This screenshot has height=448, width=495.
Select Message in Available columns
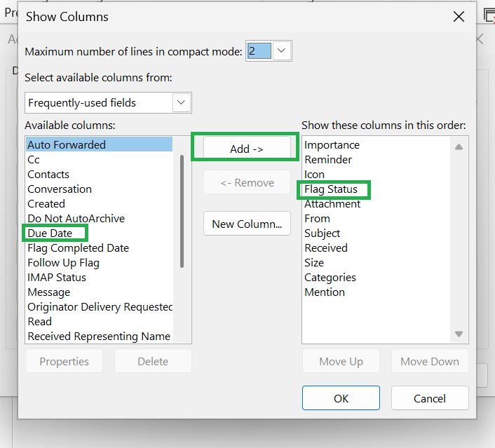(x=99, y=292)
